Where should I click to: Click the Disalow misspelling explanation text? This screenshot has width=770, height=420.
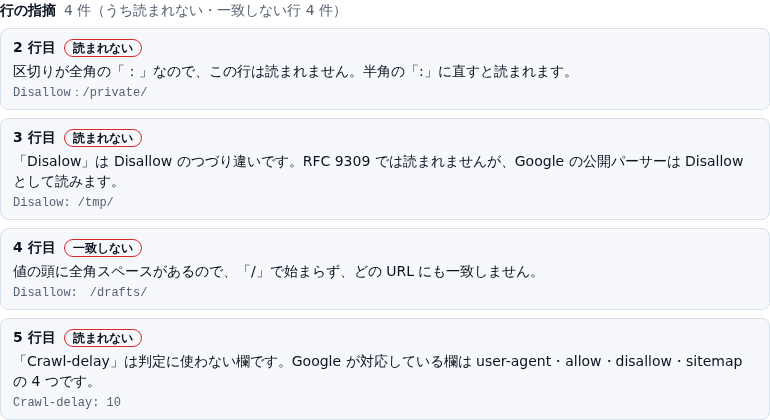pyautogui.click(x=378, y=171)
